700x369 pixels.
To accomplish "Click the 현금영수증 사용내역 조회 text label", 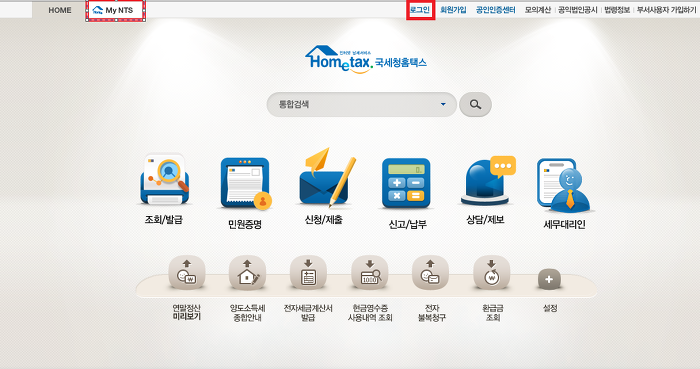I will click(x=370, y=313).
